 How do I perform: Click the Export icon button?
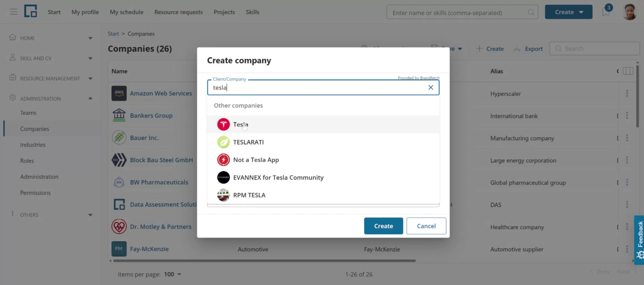coord(528,49)
